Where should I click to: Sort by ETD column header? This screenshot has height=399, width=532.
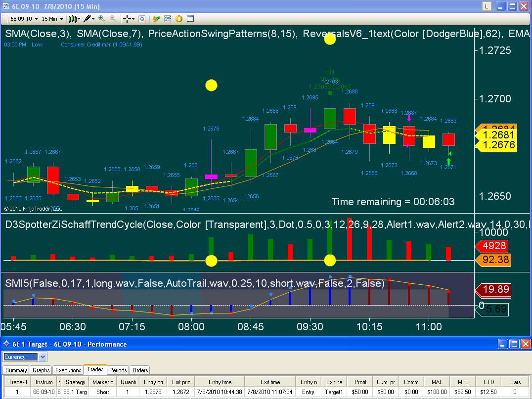coord(488,382)
